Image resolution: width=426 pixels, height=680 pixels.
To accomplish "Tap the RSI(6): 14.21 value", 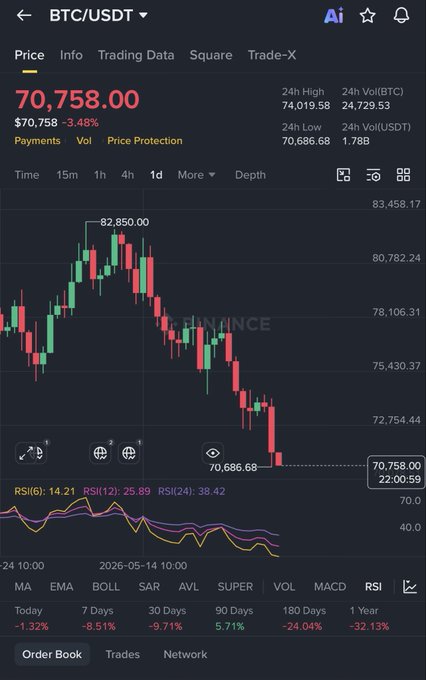I will (45, 491).
